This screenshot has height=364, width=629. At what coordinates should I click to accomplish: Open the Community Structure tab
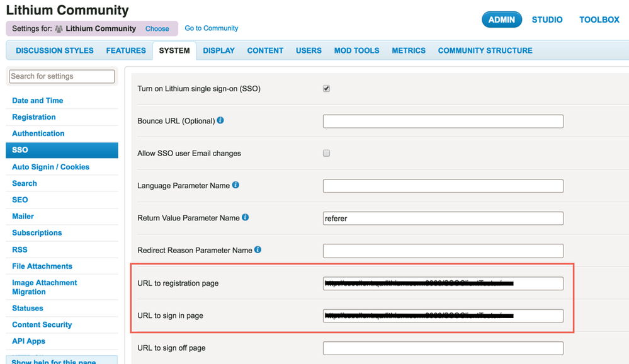tap(485, 50)
